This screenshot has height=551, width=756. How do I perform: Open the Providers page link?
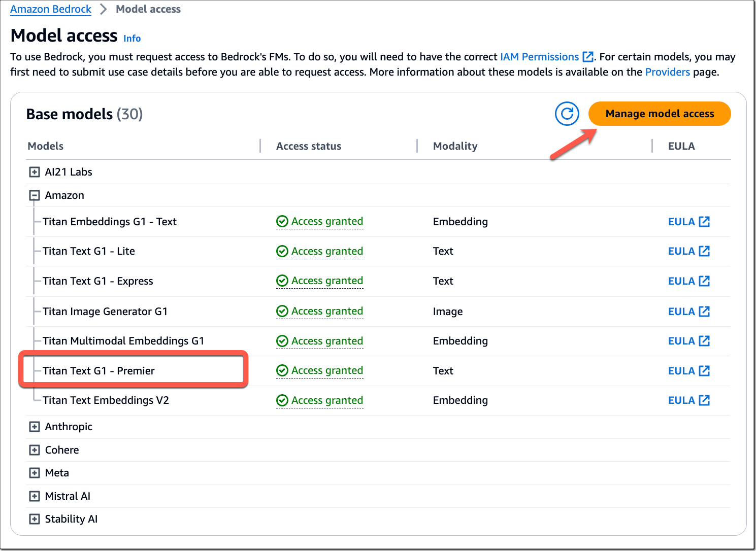pyautogui.click(x=667, y=72)
